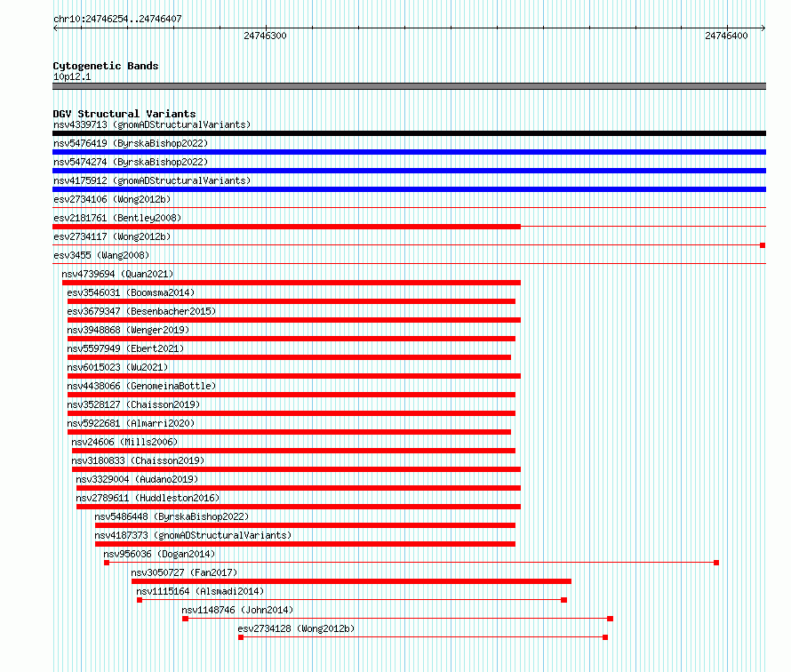Click the 10p12.1 band label

[72, 76]
